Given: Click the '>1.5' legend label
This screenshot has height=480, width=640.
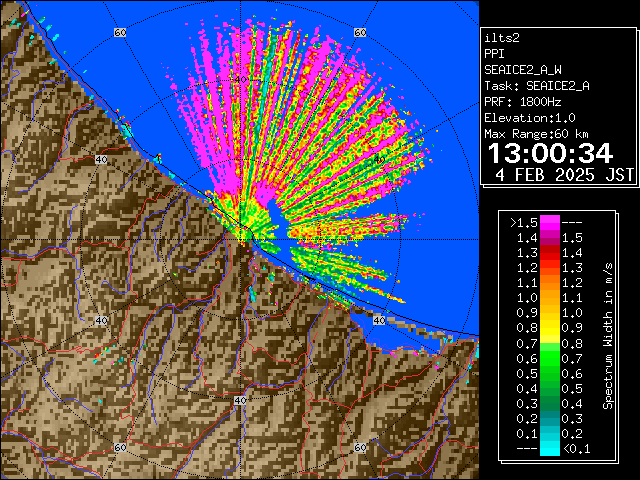Looking at the screenshot, I should click(x=523, y=223).
